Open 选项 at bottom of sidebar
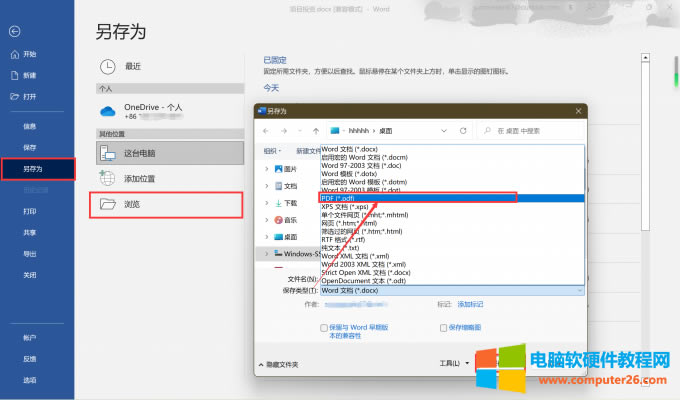The width and height of the screenshot is (680, 400). 30,380
